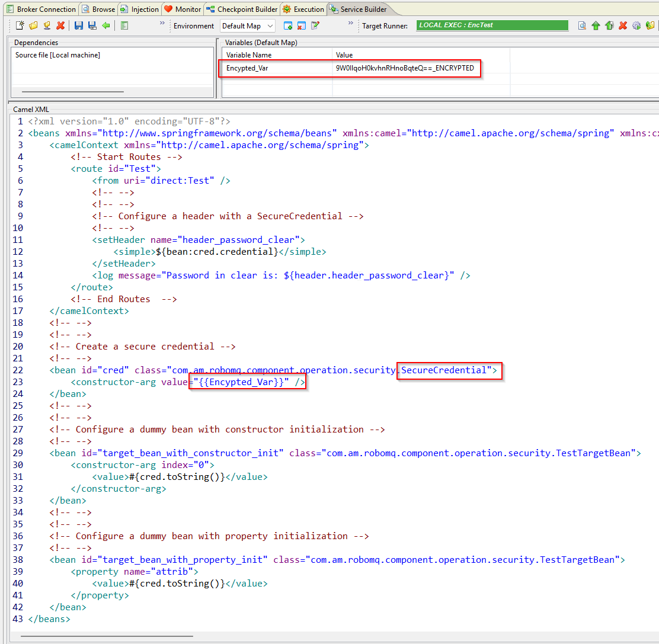Click the LOCAL EXEC : EncTest runner field
This screenshot has height=644, width=659.
point(492,25)
